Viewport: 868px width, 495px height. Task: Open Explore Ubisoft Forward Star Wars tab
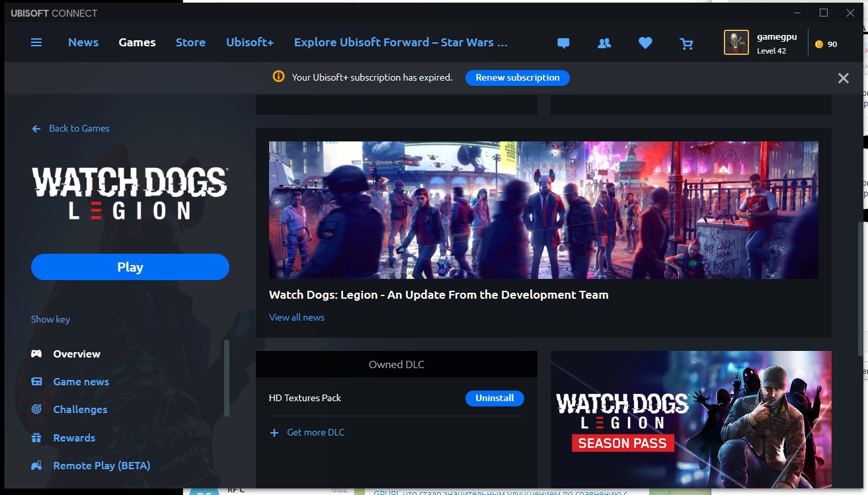tap(401, 42)
